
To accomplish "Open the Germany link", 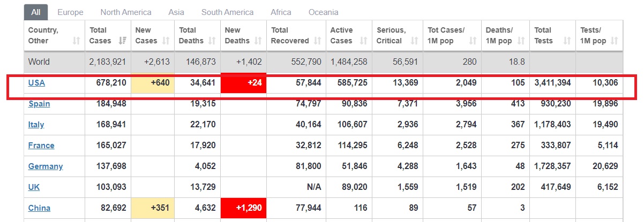I will [x=46, y=166].
